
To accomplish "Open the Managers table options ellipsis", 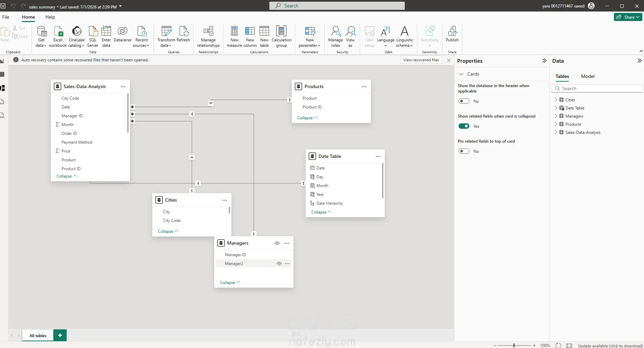I will pos(287,243).
